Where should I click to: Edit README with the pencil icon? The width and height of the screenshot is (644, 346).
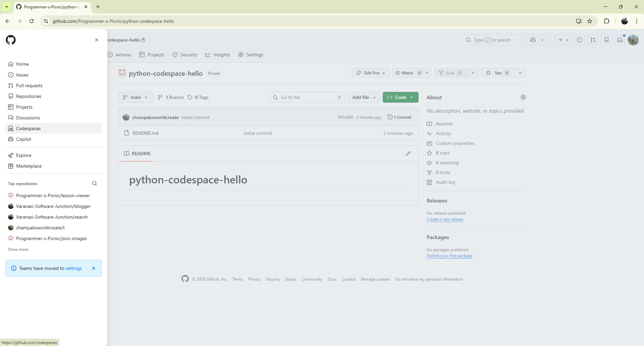[x=408, y=154]
